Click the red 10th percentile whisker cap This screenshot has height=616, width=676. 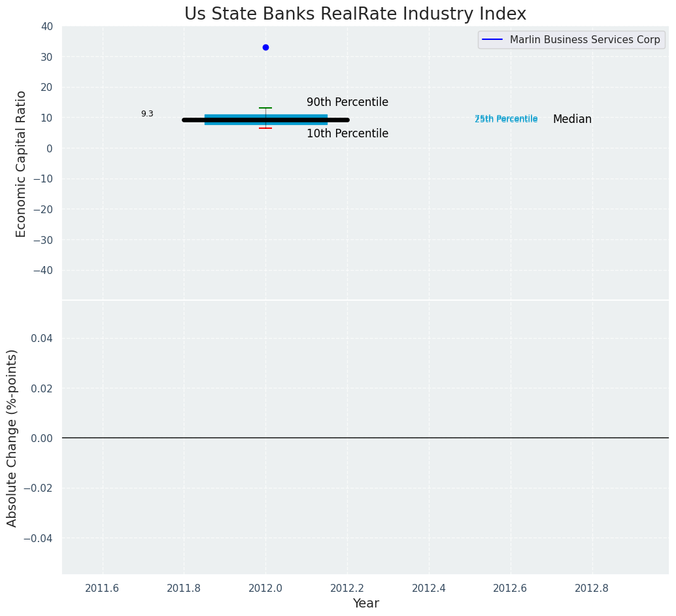pyautogui.click(x=265, y=128)
